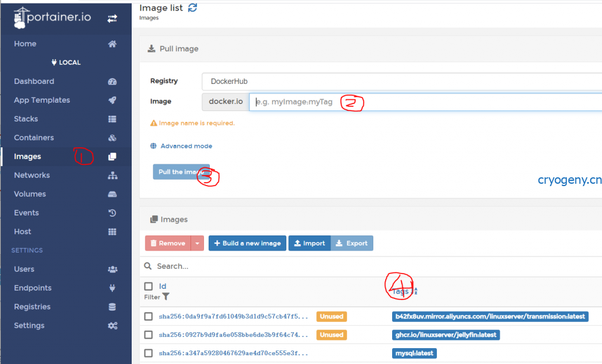Click the Users group icon
This screenshot has height=364, width=602.
(112, 269)
